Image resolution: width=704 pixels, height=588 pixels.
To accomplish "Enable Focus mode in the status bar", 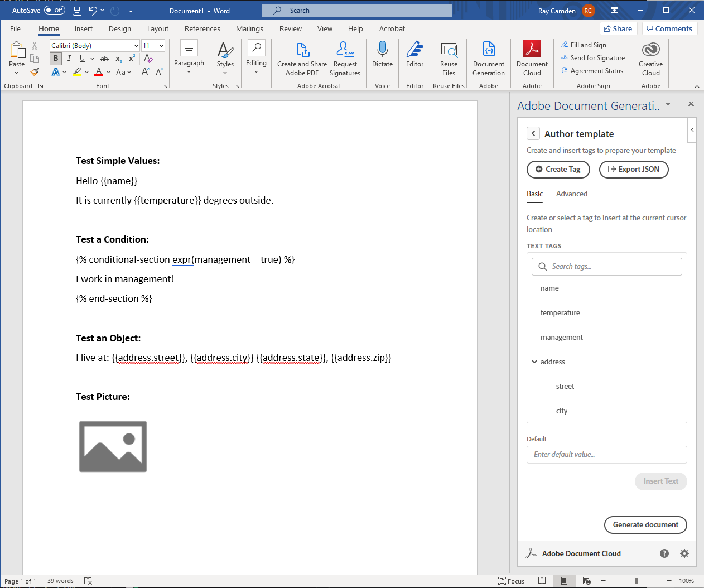I will [511, 581].
